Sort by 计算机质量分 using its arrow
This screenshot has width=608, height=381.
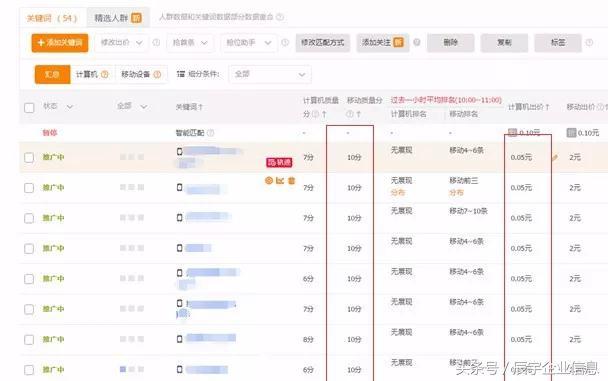324,114
